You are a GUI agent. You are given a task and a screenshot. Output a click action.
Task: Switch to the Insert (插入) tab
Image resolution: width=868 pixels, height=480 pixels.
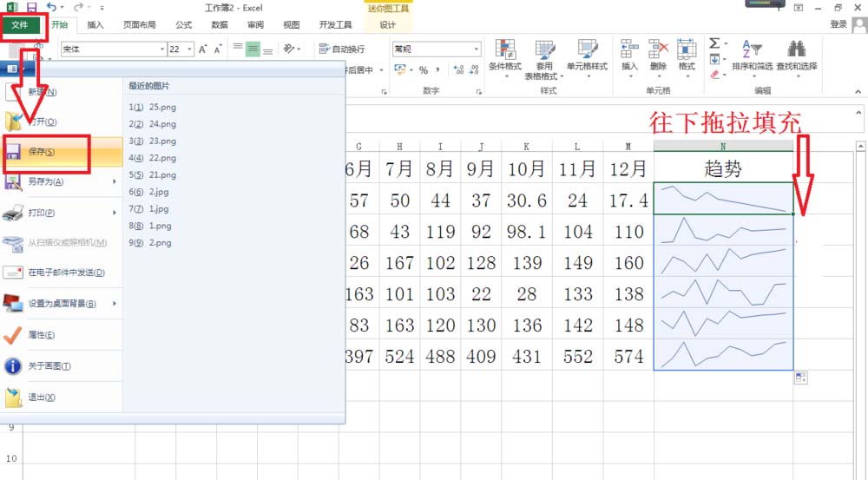coord(95,25)
